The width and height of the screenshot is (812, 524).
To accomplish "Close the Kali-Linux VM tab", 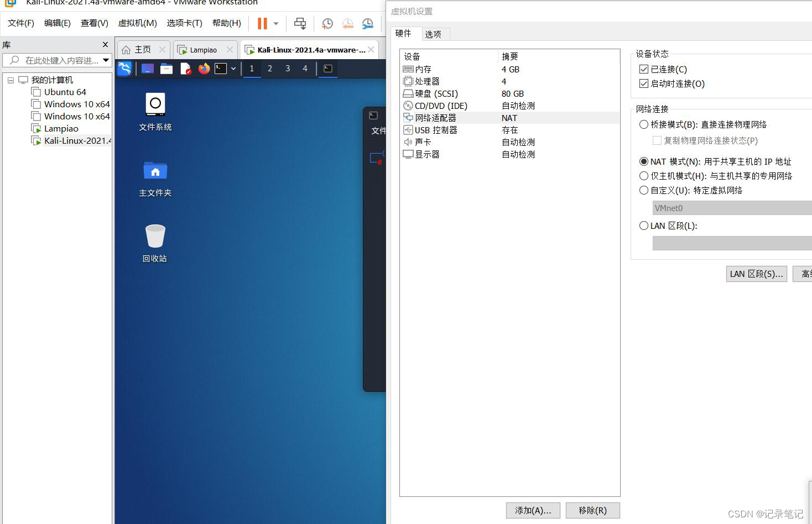I will [x=371, y=50].
